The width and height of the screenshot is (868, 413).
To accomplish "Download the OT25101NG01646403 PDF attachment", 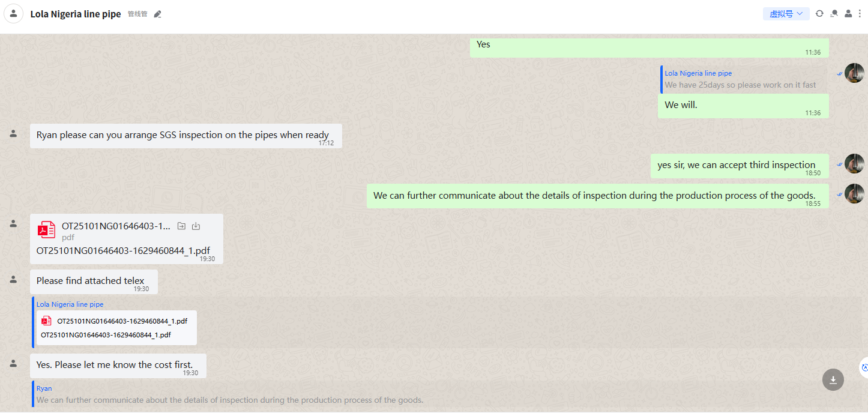I will pos(196,226).
